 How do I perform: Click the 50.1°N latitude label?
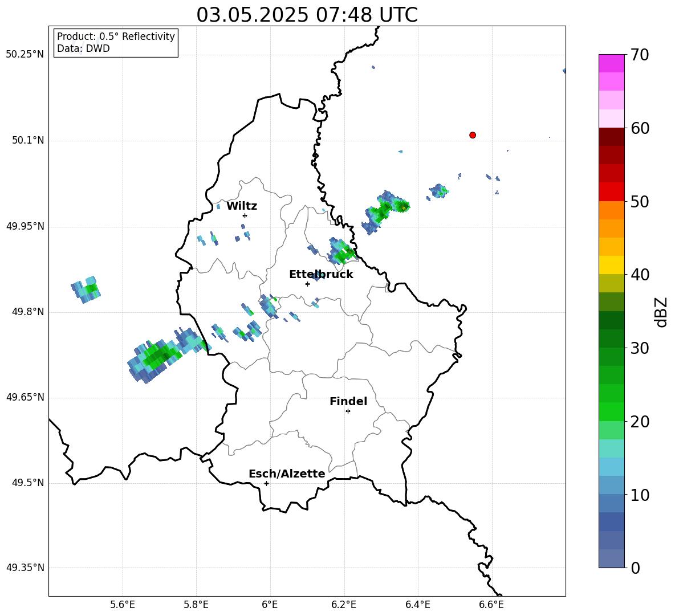(x=29, y=140)
